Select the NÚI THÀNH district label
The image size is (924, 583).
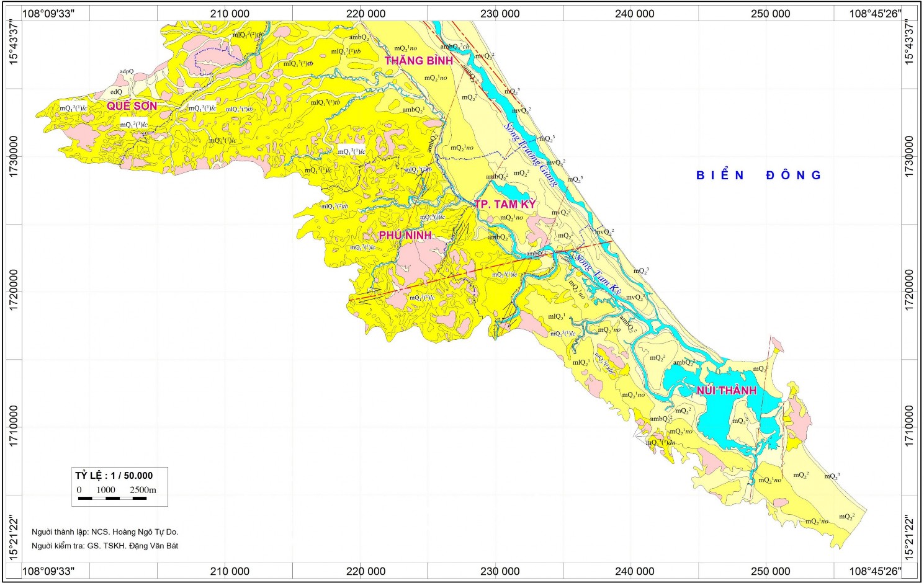tap(726, 391)
